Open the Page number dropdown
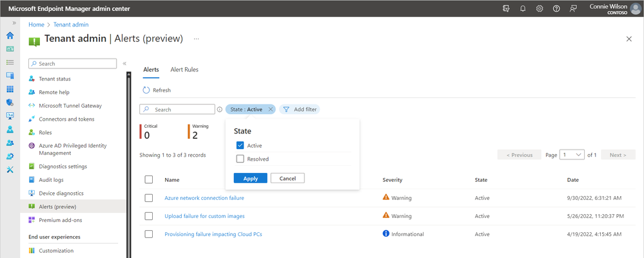 click(572, 155)
